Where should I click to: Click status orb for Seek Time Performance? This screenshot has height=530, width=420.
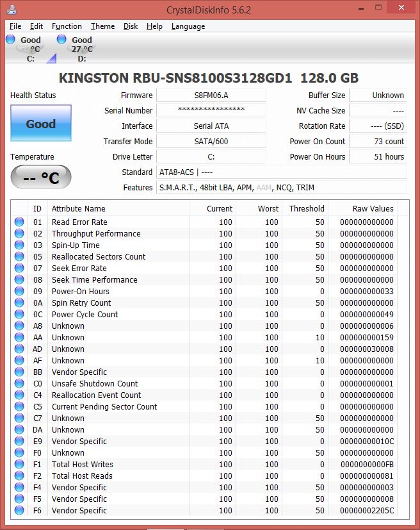coord(19,279)
